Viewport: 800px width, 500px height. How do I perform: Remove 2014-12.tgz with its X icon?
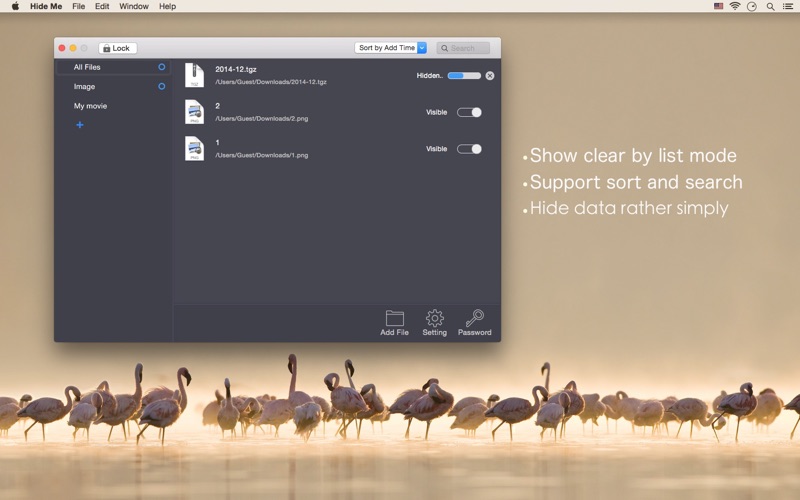tap(490, 76)
